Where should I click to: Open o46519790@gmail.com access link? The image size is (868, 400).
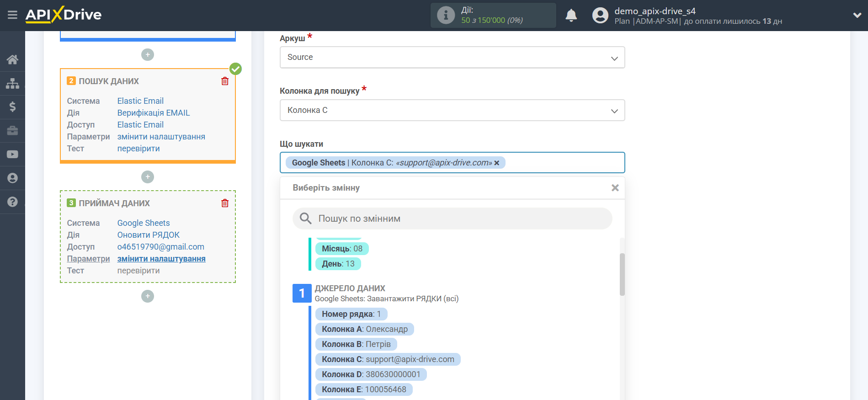161,247
